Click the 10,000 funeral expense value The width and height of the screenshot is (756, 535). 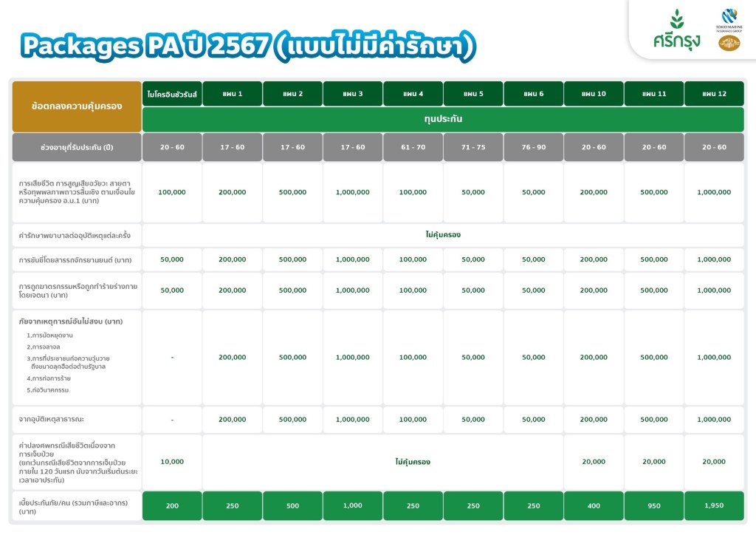[171, 462]
